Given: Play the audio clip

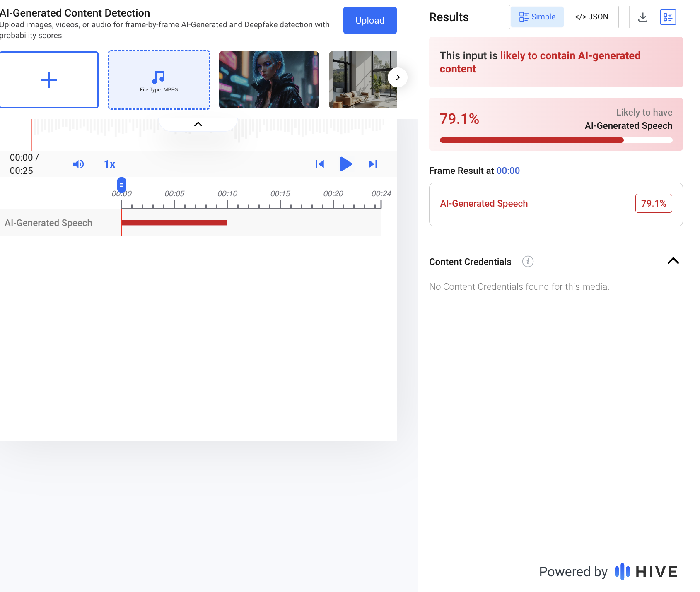Looking at the screenshot, I should click(346, 164).
